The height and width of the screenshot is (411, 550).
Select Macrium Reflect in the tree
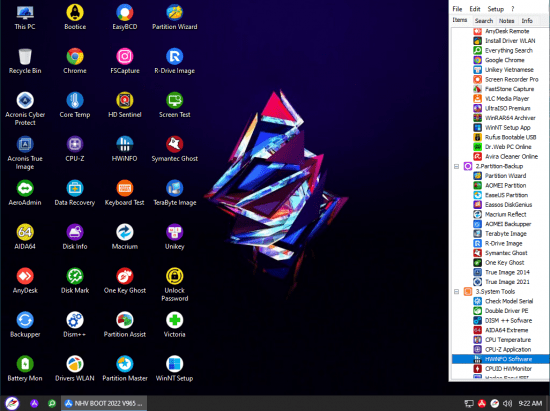[500, 214]
